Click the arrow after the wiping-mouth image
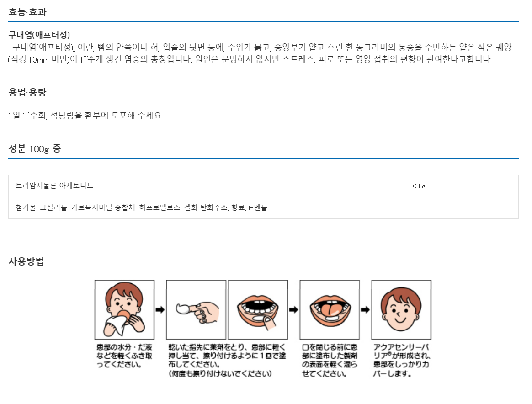Image resolution: width=532 pixels, height=404 pixels. tap(160, 310)
